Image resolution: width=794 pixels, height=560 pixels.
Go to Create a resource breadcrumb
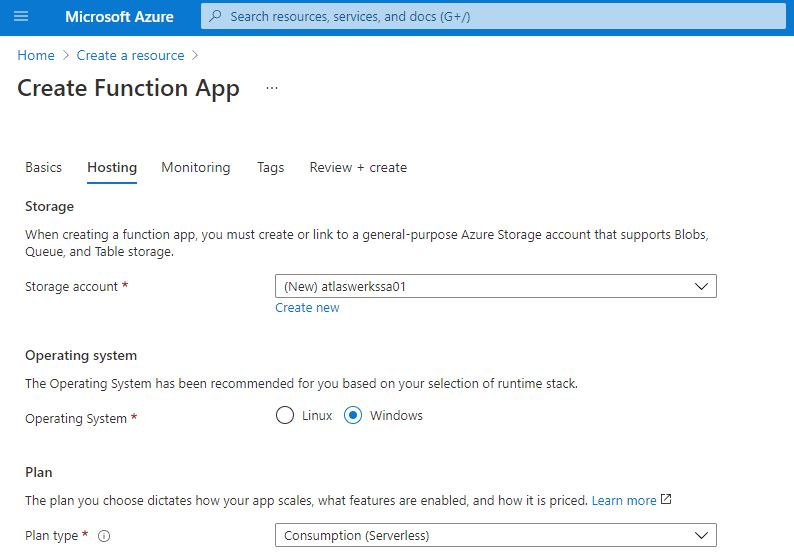click(130, 55)
